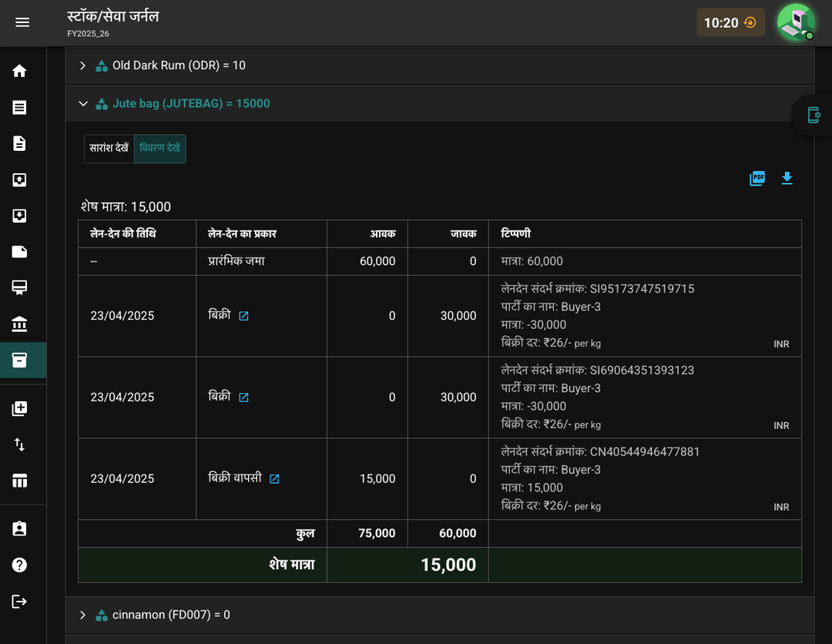Open the highlighted inventory archive sidebar item
The height and width of the screenshot is (644, 832).
19,361
